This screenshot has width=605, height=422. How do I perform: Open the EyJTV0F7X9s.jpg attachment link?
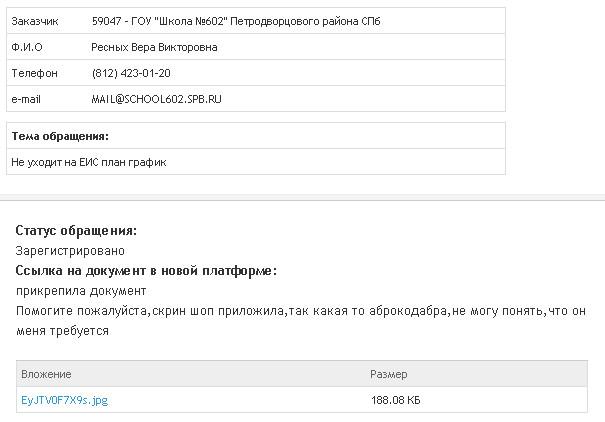[x=64, y=400]
